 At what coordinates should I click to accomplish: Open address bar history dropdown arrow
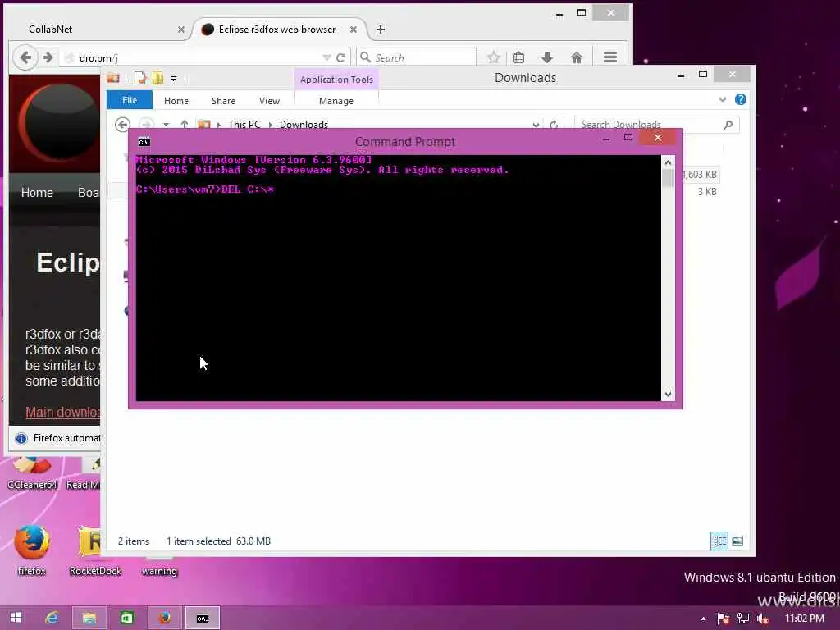(x=326, y=57)
